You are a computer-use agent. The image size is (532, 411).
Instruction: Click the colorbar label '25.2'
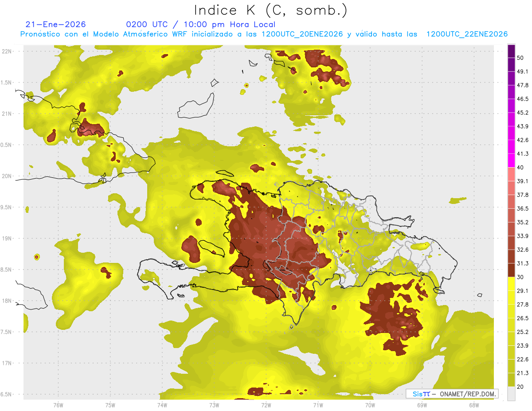click(x=523, y=332)
